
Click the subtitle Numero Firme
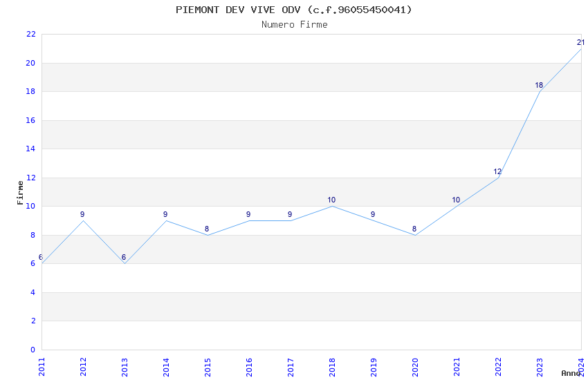pos(295,24)
